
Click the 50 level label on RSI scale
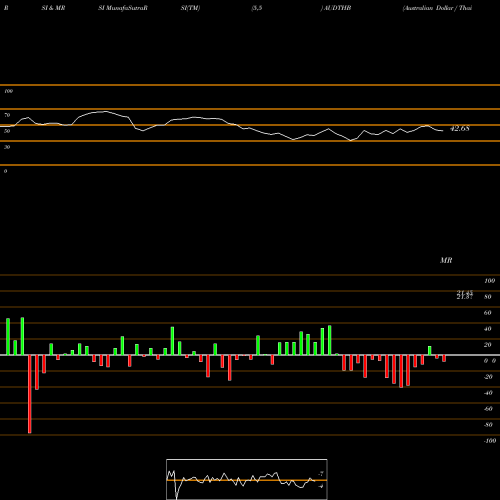(x=7, y=131)
